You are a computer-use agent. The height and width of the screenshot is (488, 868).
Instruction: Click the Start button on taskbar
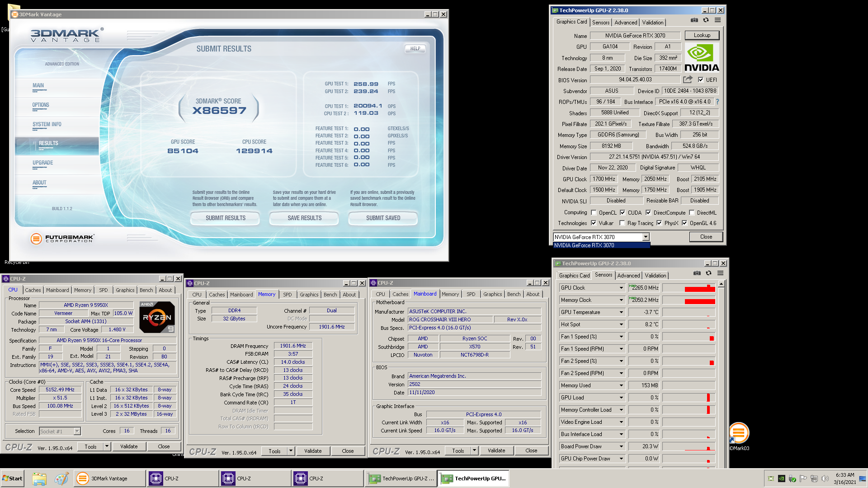(x=13, y=479)
